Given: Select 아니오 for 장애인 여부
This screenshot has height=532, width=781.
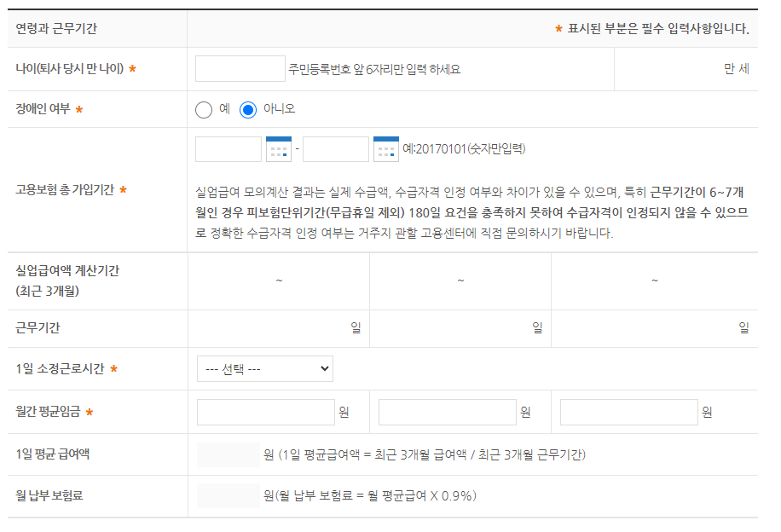Looking at the screenshot, I should point(248,109).
